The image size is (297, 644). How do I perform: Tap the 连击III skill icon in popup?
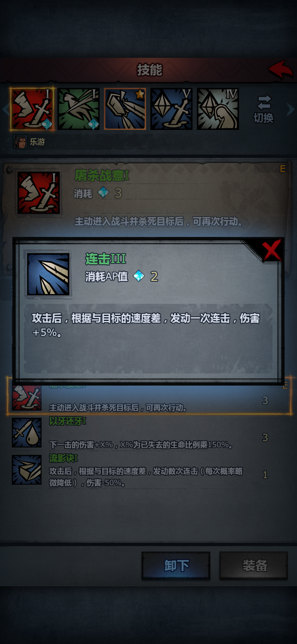point(48,274)
